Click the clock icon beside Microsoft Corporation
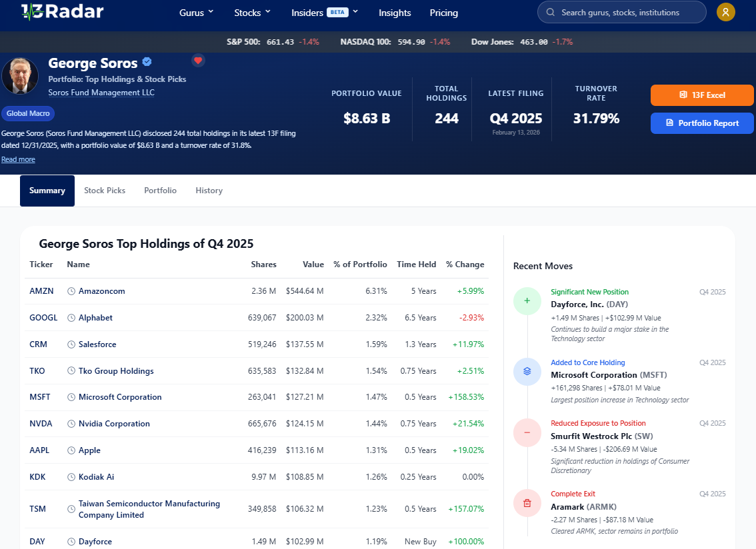 pos(71,397)
